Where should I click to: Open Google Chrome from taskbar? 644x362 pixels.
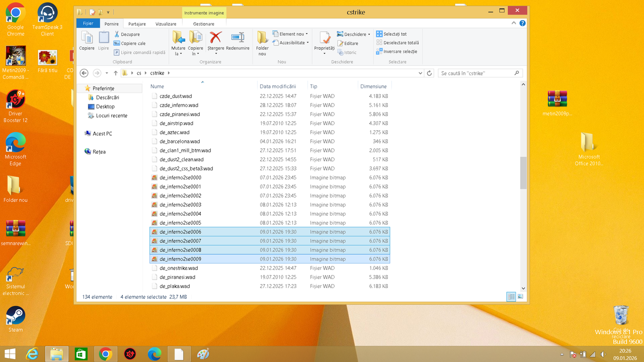click(105, 354)
